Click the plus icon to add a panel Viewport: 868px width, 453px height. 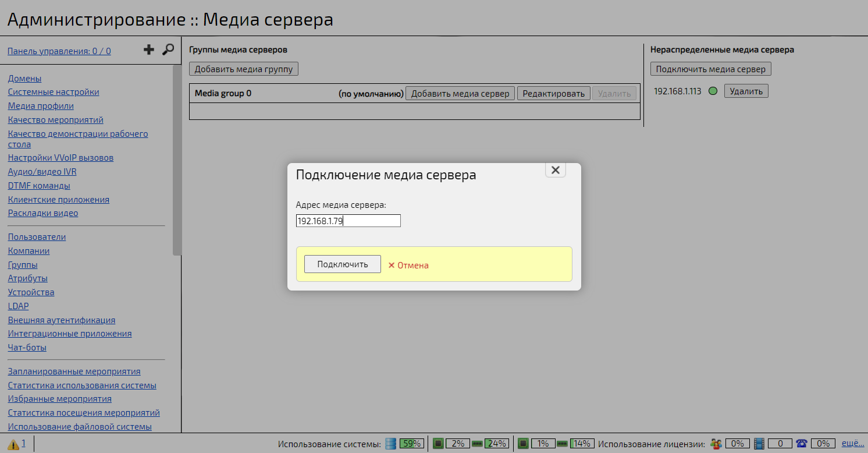149,49
